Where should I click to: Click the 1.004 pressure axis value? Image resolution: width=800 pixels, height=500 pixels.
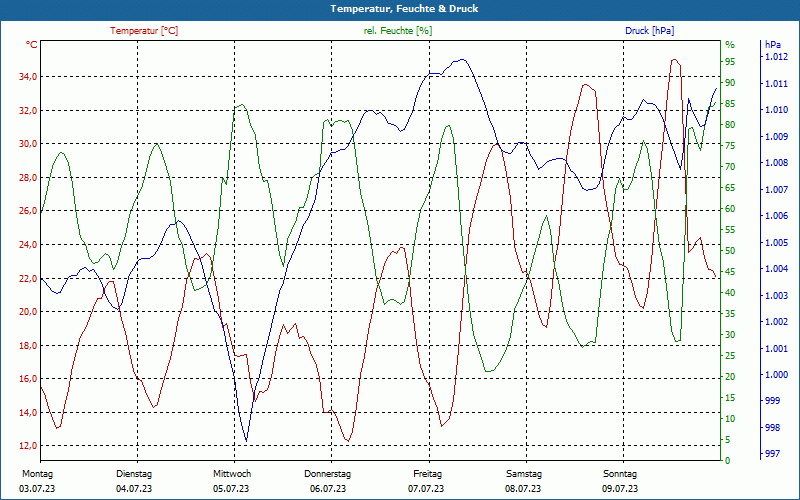pyautogui.click(x=776, y=269)
